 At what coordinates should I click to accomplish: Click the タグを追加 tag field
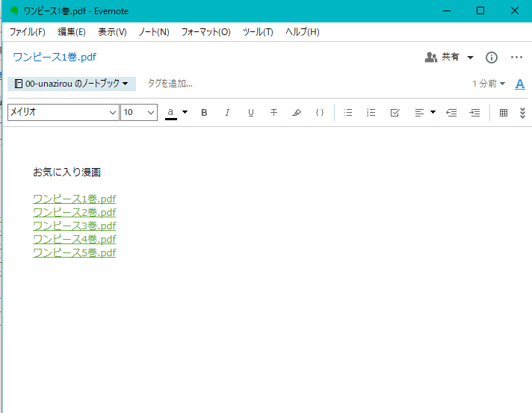170,84
